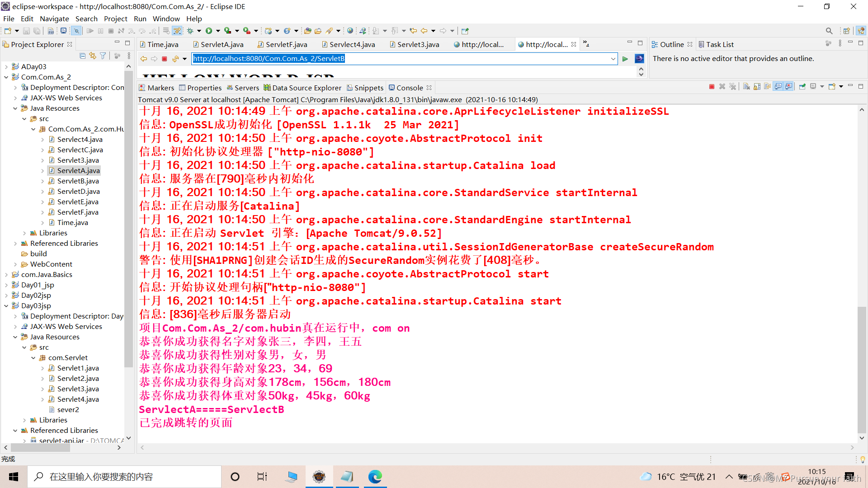Click Go to URL green arrow
Viewport: 868px width, 488px height.
tap(625, 59)
